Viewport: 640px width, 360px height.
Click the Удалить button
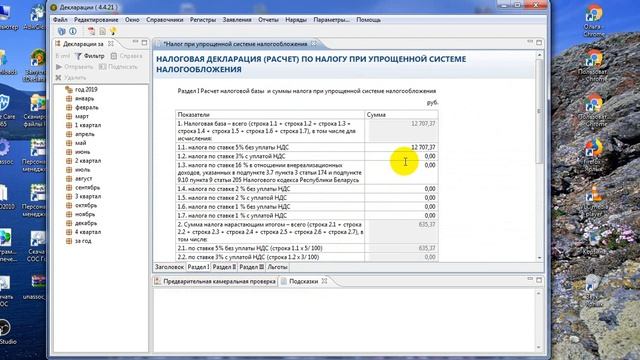[x=71, y=78]
